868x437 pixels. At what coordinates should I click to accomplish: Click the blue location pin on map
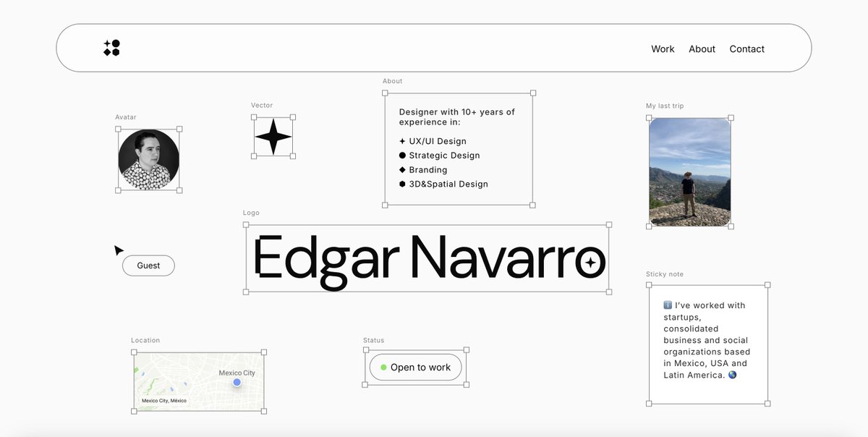tap(237, 382)
